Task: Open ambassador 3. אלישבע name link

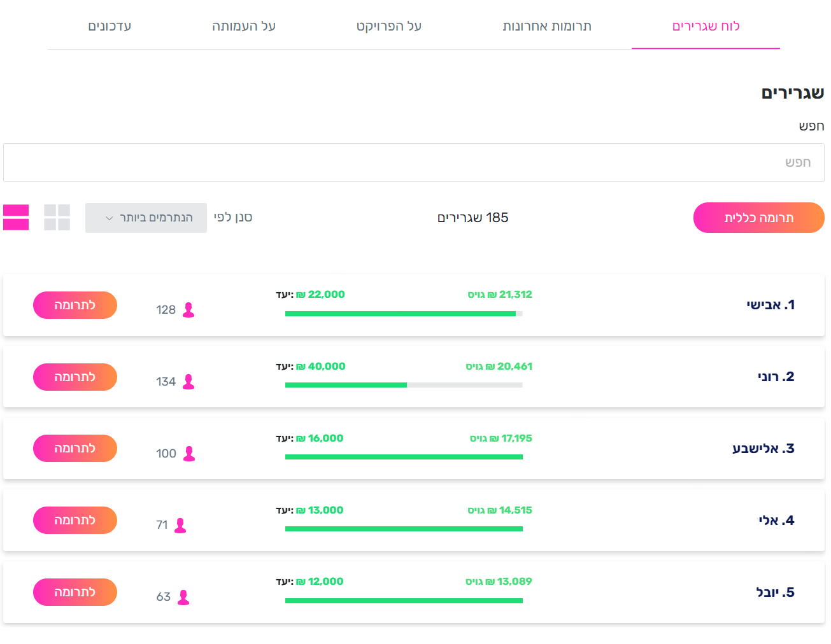Action: tap(763, 449)
